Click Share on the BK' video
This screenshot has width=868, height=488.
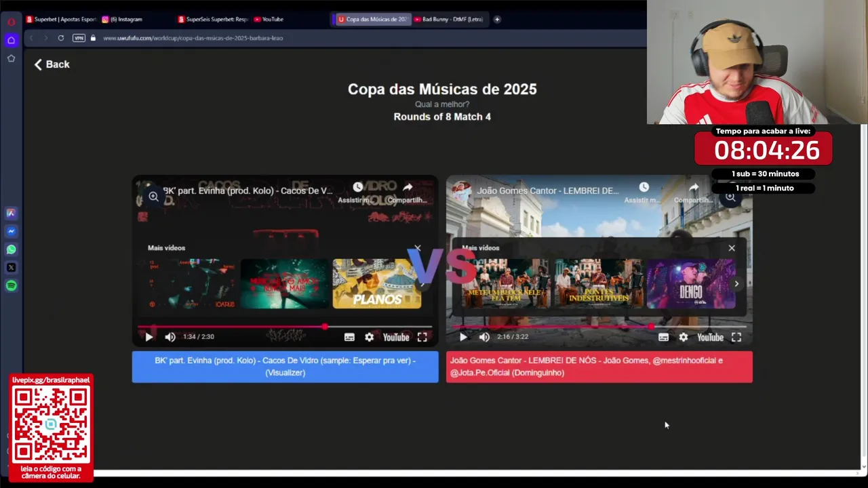tap(408, 192)
